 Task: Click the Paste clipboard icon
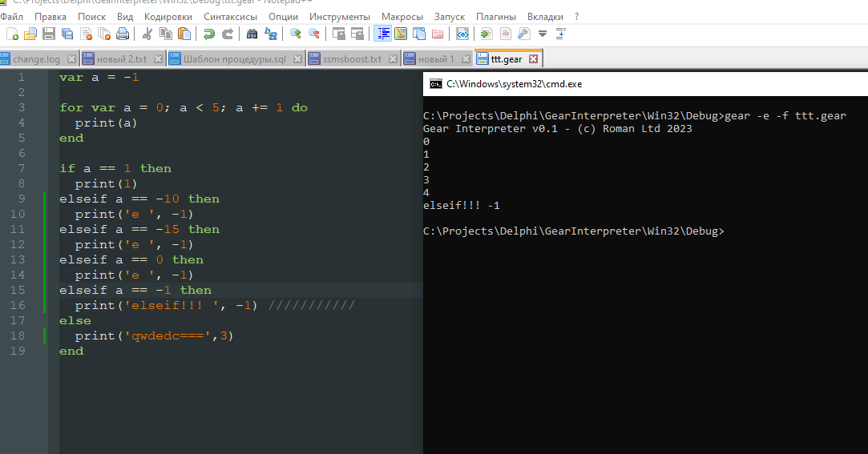tap(184, 34)
